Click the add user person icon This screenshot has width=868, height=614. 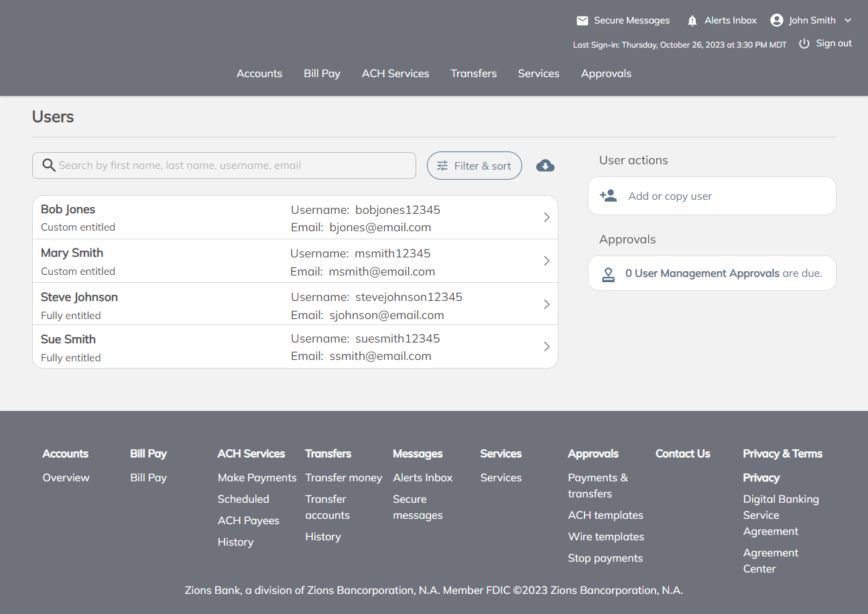[x=608, y=196]
